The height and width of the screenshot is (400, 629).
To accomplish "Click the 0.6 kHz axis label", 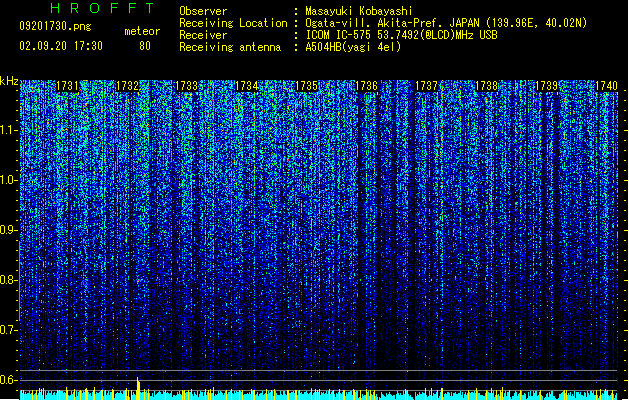I will (x=8, y=380).
